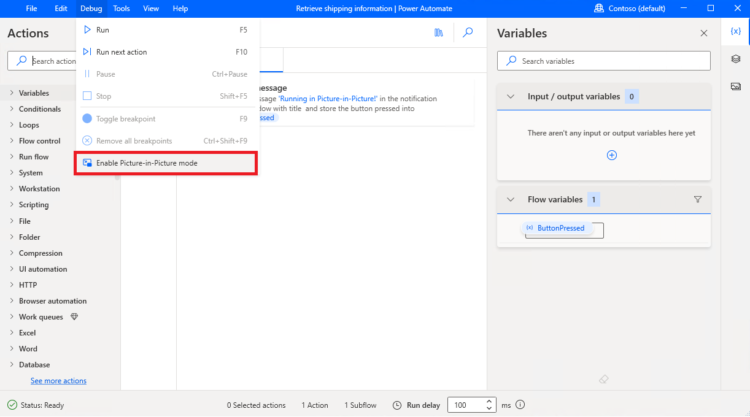
Task: Open the View menu
Action: 151,8
